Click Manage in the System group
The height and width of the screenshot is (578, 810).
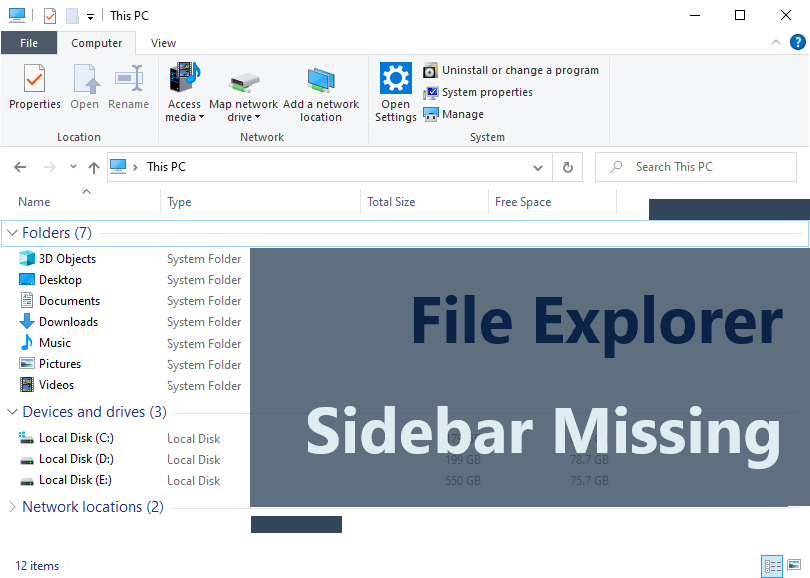tap(454, 114)
